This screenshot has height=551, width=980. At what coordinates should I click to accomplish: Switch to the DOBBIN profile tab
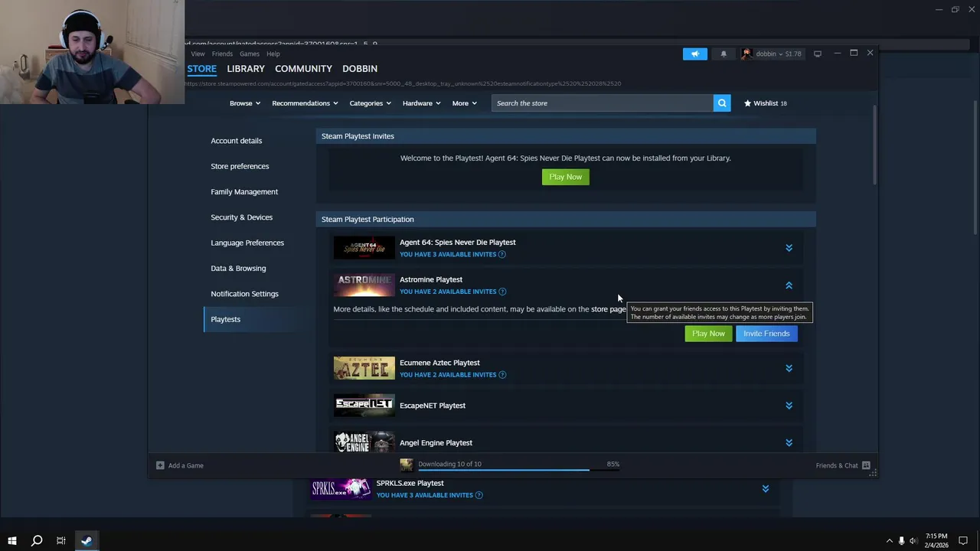(x=360, y=69)
